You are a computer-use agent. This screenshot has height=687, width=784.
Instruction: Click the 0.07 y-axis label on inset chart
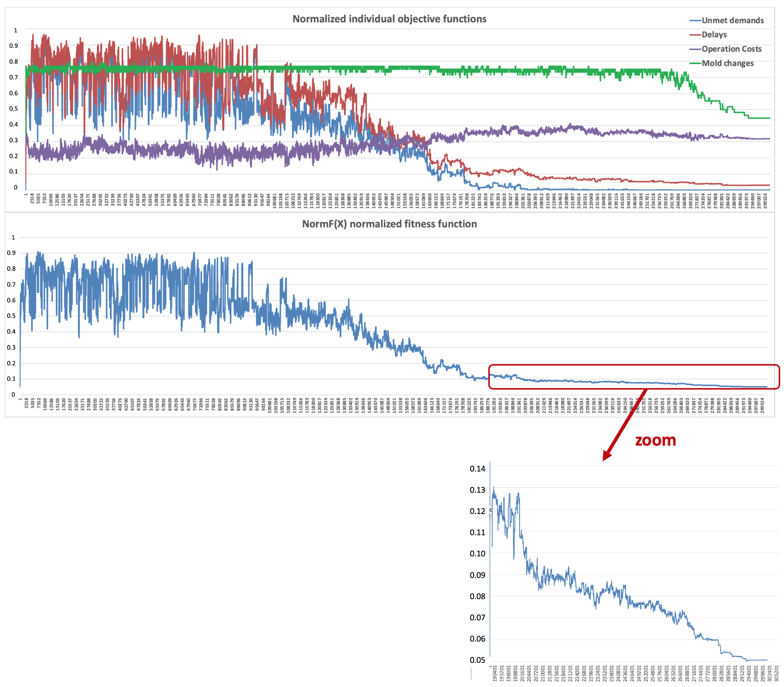[x=477, y=618]
